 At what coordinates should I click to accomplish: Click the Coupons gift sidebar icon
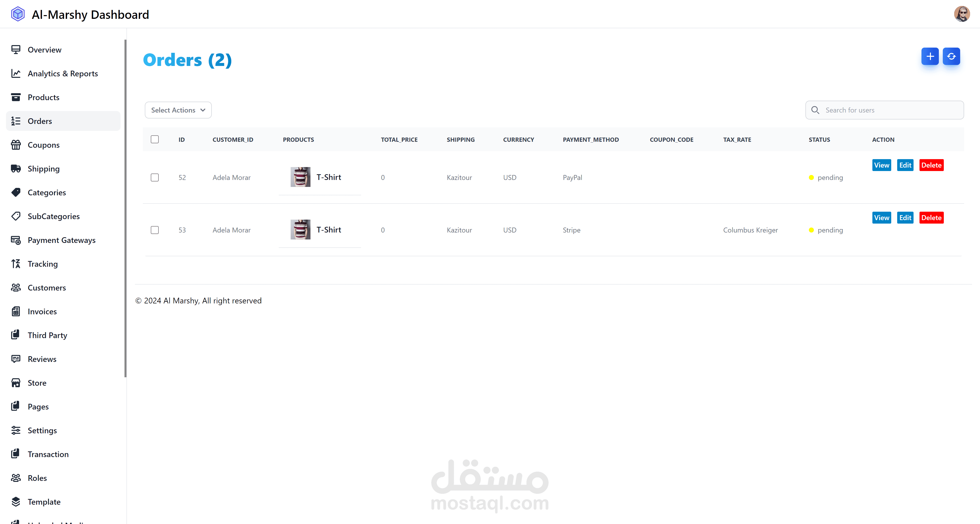16,145
